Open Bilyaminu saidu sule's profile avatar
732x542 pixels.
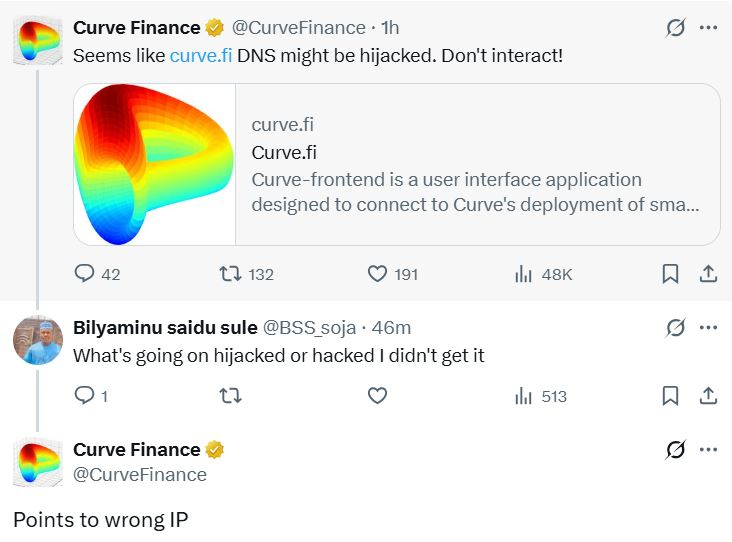tap(38, 340)
